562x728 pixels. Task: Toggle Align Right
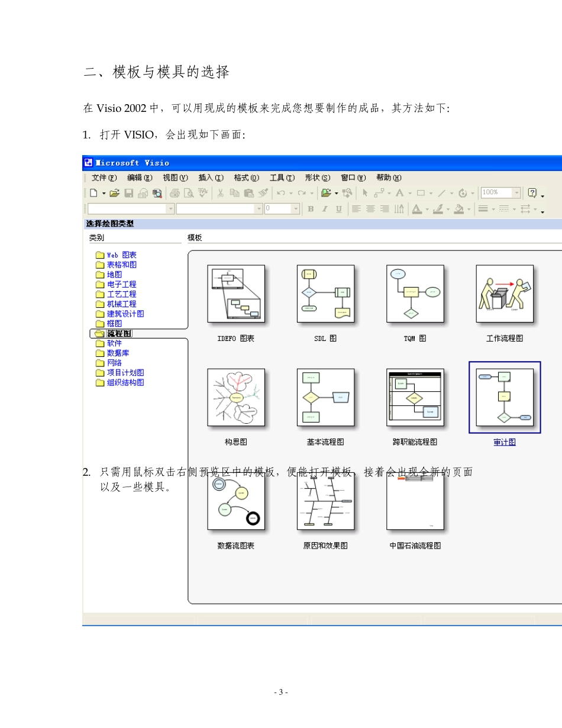pyautogui.click(x=385, y=209)
